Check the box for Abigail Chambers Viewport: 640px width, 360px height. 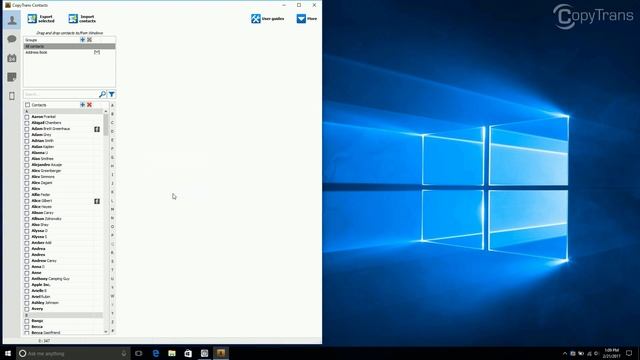(x=27, y=123)
